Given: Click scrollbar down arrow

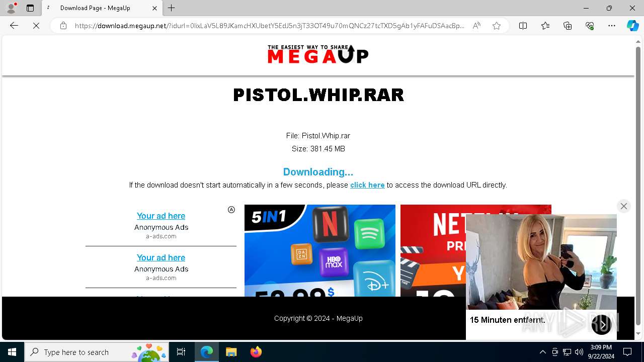Looking at the screenshot, I should coord(638,334).
